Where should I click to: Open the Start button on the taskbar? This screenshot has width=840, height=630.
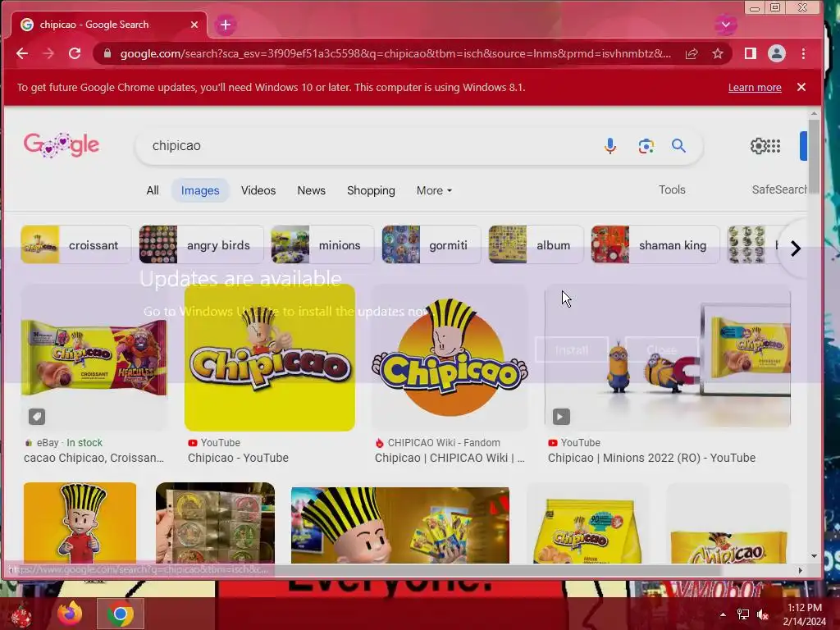(x=21, y=614)
